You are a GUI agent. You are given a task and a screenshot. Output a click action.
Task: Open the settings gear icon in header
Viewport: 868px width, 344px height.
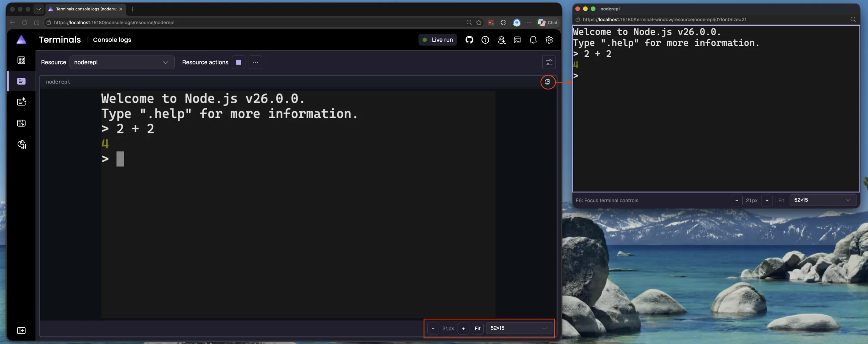click(549, 40)
